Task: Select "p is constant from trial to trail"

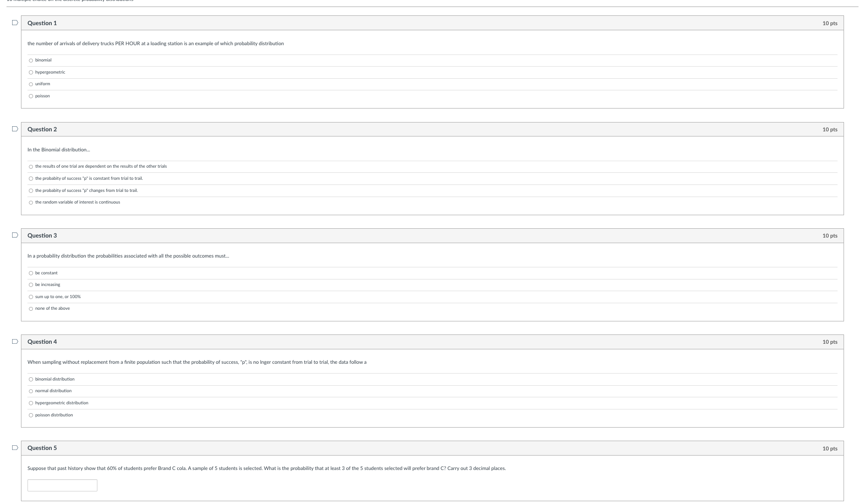Action: (x=31, y=178)
